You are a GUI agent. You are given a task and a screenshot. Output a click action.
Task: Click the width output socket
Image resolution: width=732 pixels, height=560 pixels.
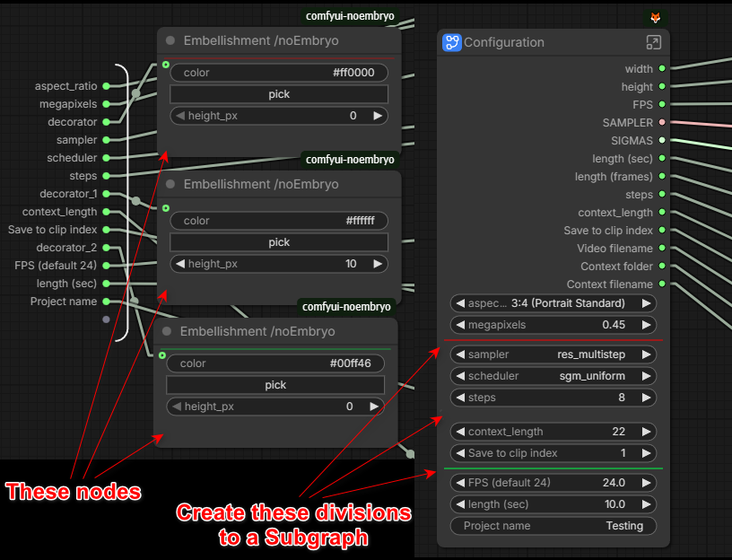pos(662,69)
